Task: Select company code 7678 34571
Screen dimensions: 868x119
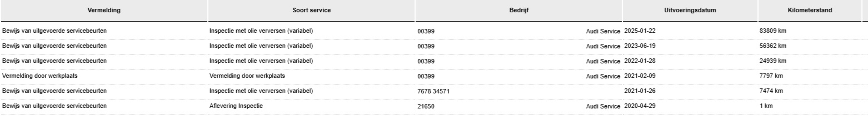Action: (433, 91)
